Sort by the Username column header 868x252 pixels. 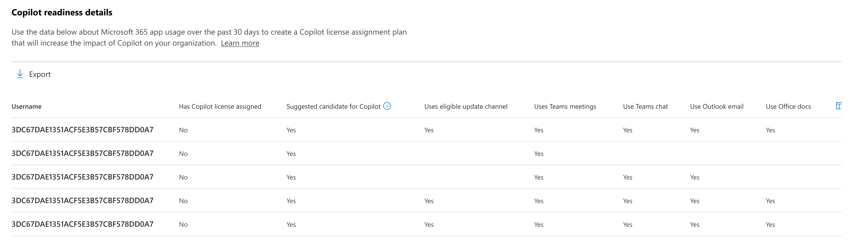(27, 107)
